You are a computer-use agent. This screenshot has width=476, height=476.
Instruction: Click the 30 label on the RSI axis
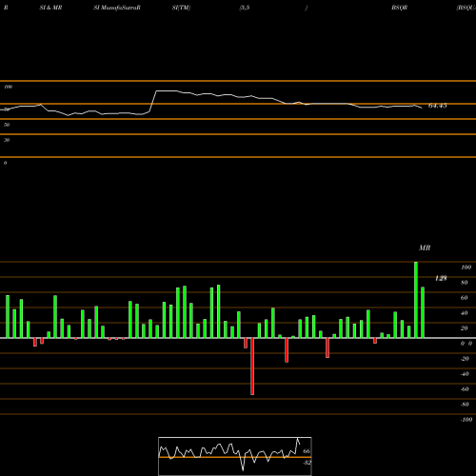[x=7, y=140]
